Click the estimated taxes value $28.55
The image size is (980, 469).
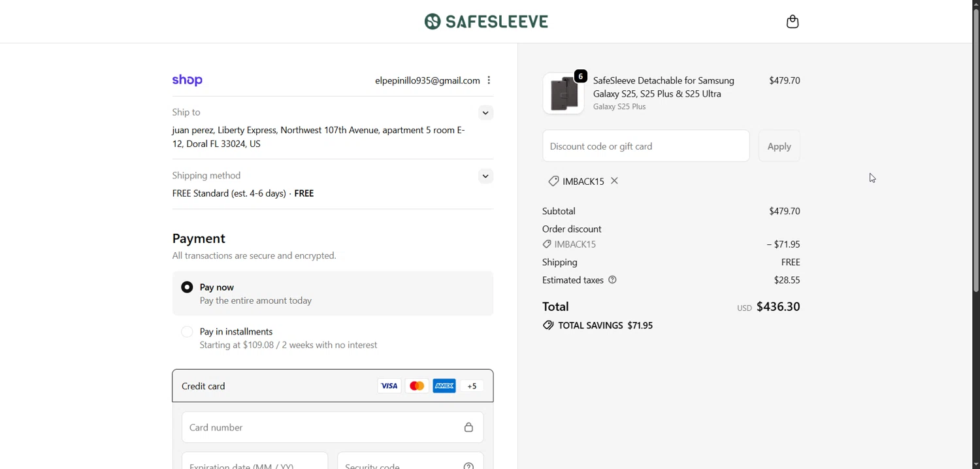787,280
